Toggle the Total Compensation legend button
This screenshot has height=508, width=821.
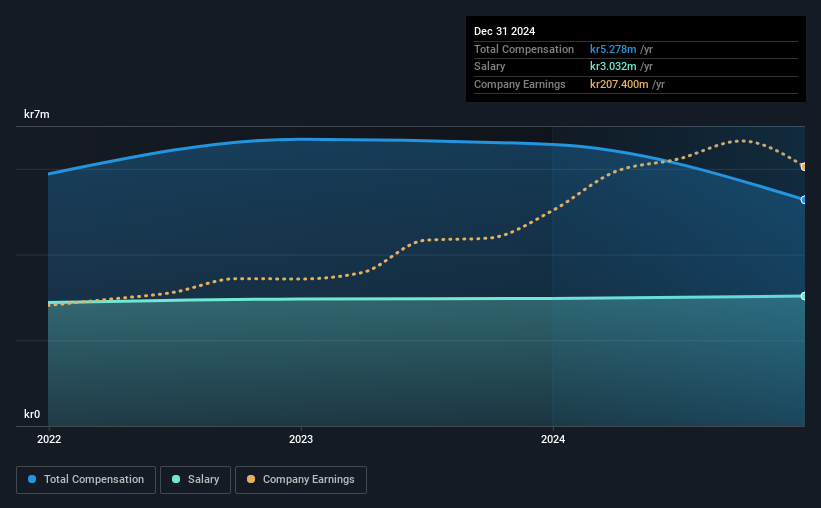[86, 480]
